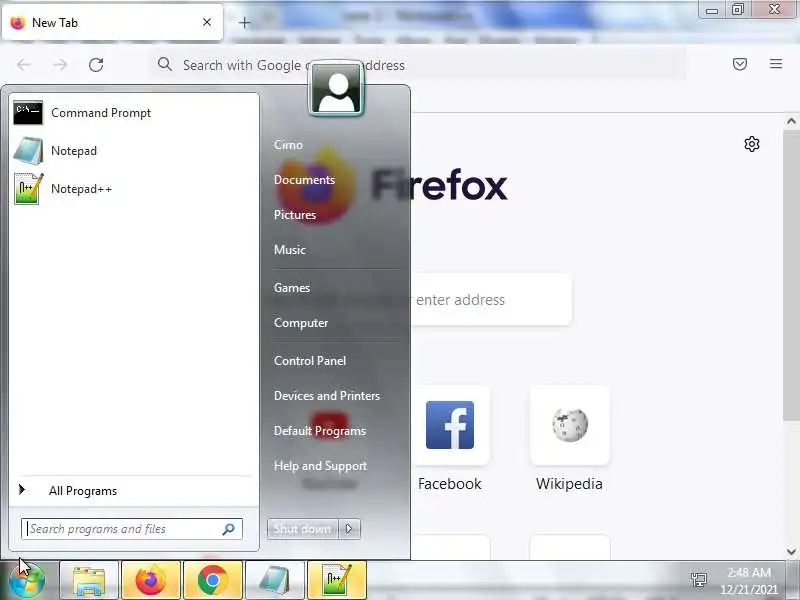Select the New Tab tab in Firefox
Screen dimensions: 800x600
112,22
